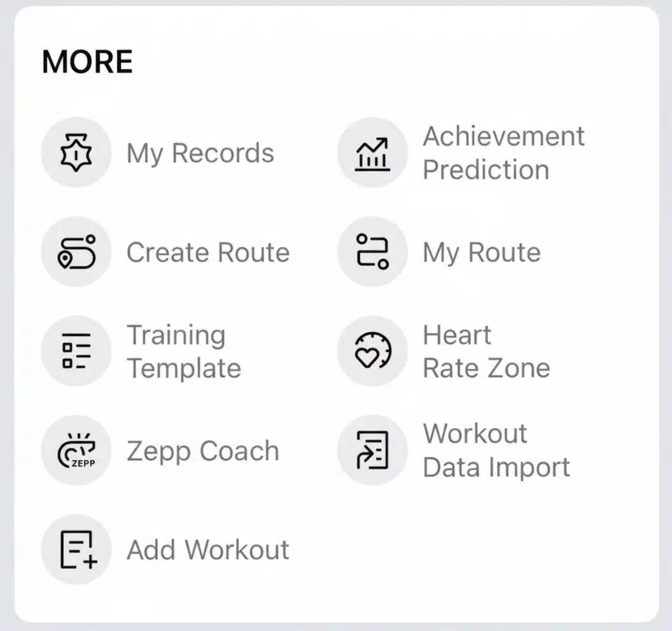This screenshot has width=672, height=631.
Task: Open the Training Template list icon
Action: pyautogui.click(x=76, y=350)
